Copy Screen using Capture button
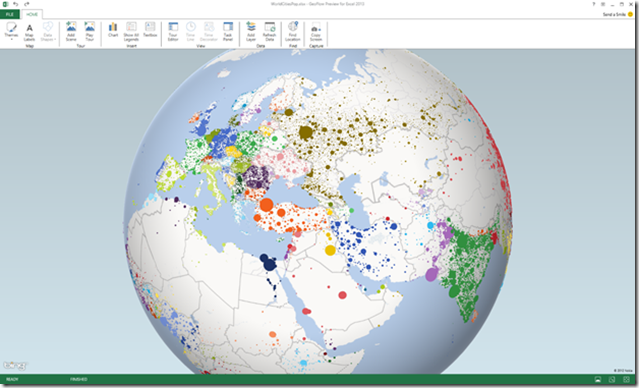Image resolution: width=639 pixels, height=388 pixels. pos(316,31)
